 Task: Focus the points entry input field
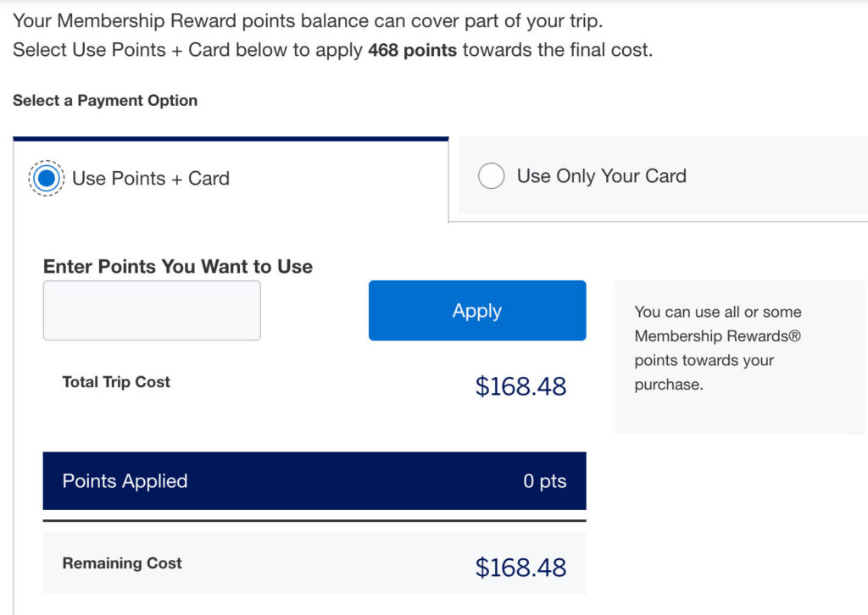click(x=152, y=311)
